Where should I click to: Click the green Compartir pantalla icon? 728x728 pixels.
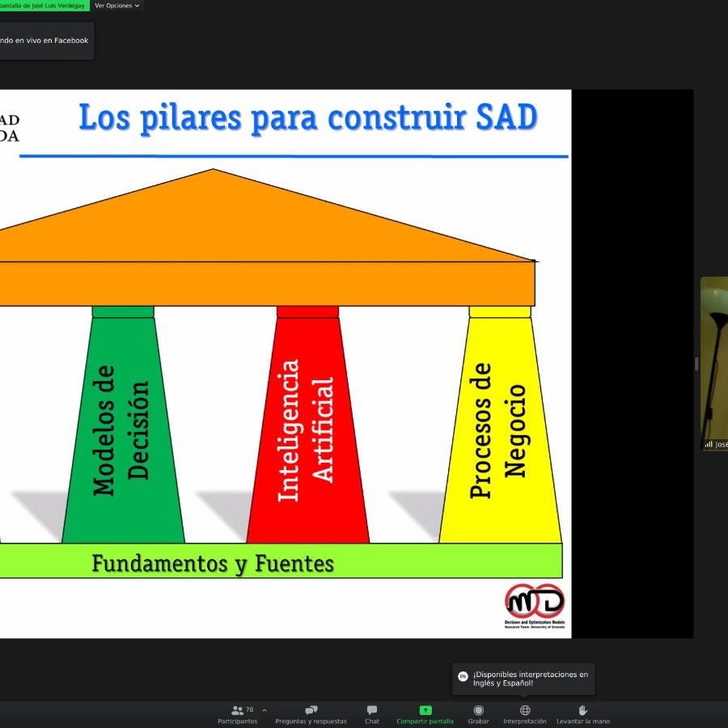click(425, 710)
